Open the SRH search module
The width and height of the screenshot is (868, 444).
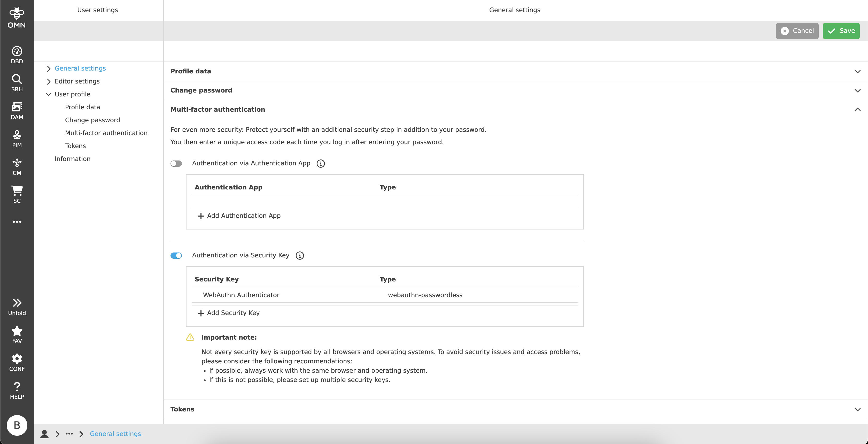pyautogui.click(x=17, y=82)
